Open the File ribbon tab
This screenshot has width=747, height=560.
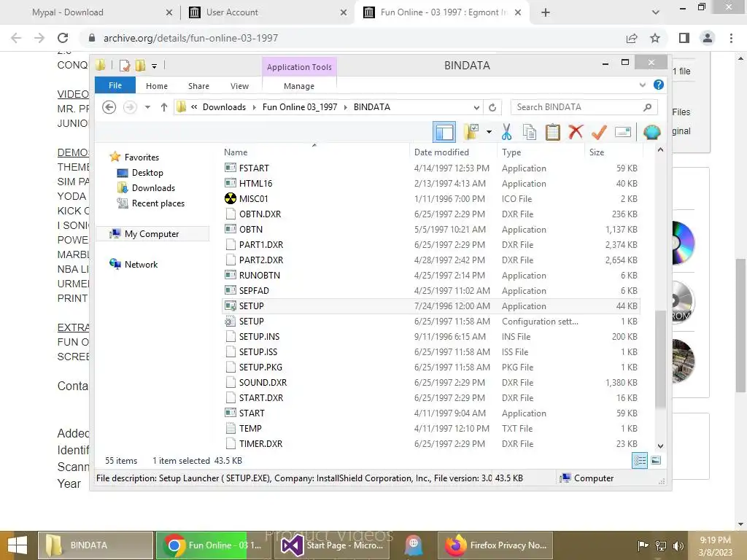[x=115, y=85]
